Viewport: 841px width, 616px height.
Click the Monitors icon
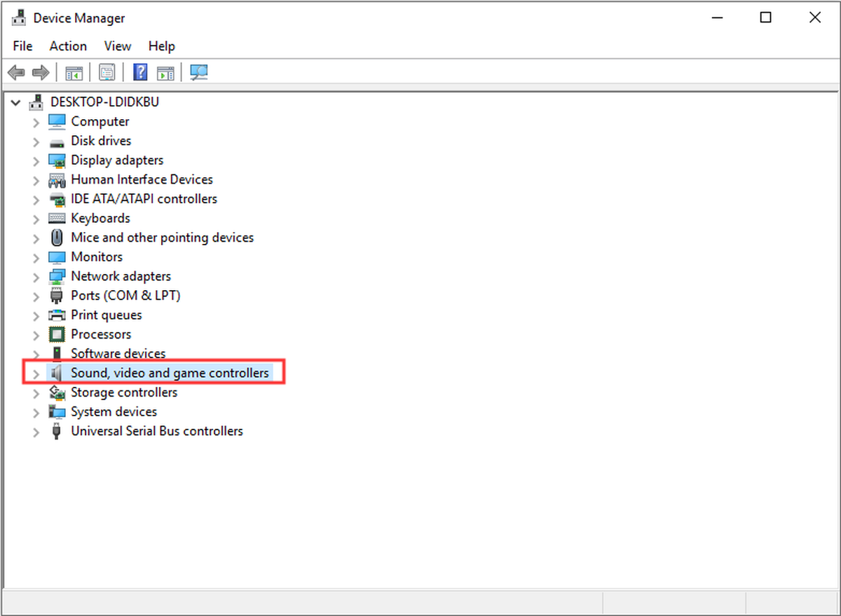(x=57, y=257)
